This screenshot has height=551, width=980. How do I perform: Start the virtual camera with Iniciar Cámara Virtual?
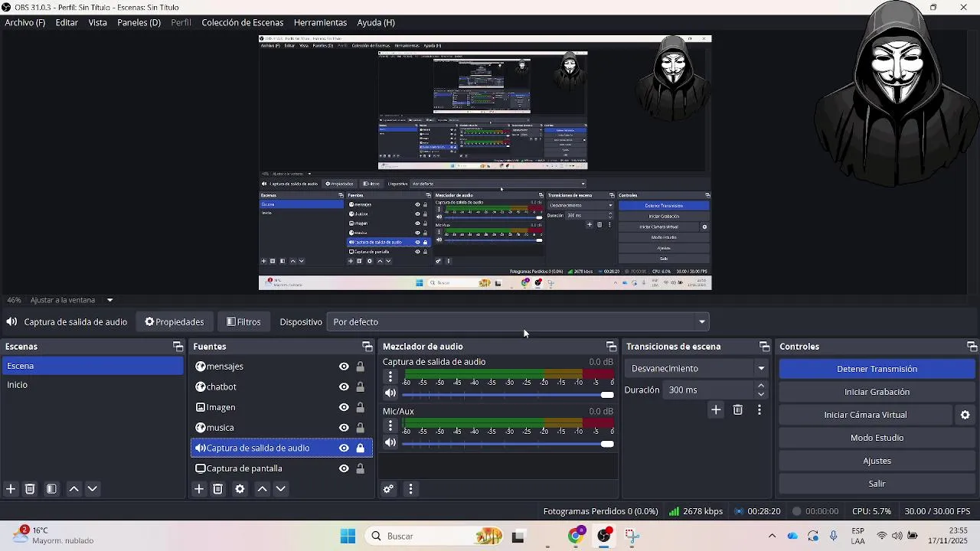tap(865, 415)
